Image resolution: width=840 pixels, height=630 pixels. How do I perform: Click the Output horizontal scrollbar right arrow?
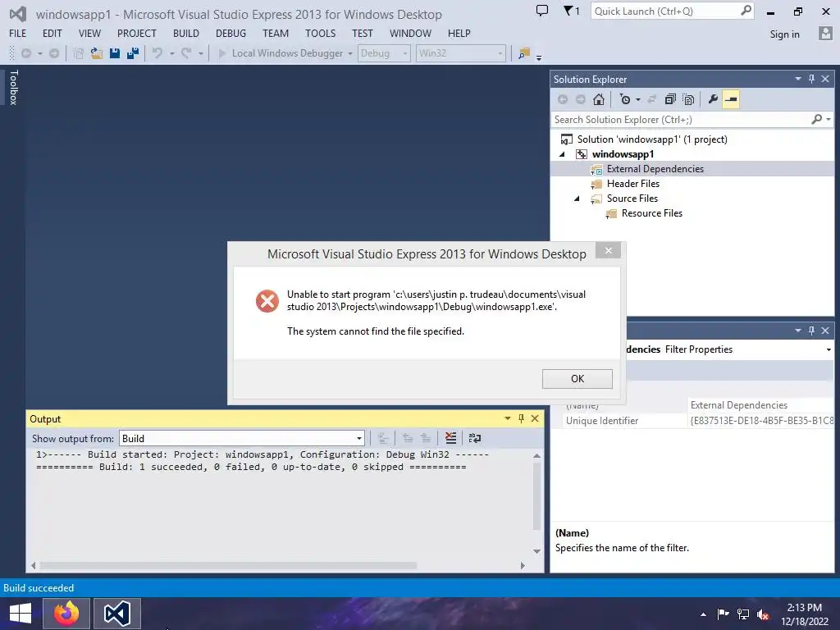523,565
